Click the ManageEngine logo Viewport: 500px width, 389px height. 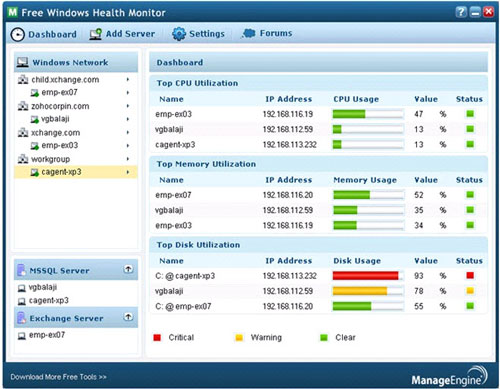pos(449,377)
